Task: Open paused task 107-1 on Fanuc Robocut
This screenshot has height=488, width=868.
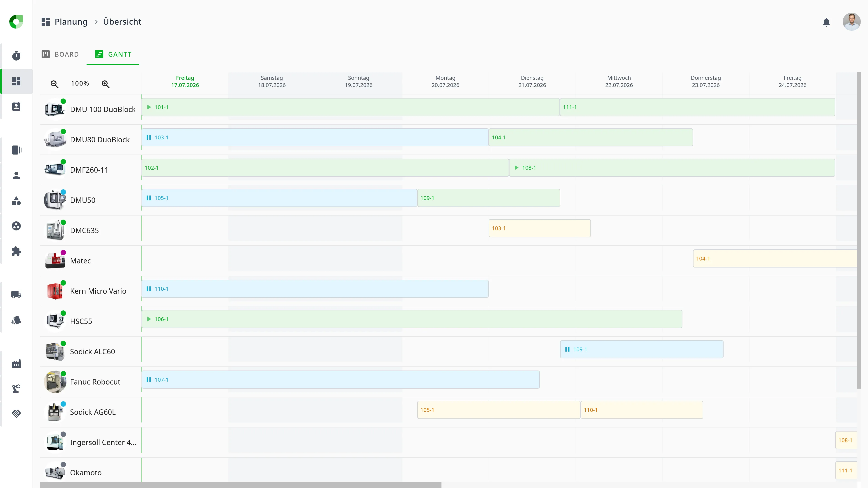Action: pyautogui.click(x=341, y=380)
